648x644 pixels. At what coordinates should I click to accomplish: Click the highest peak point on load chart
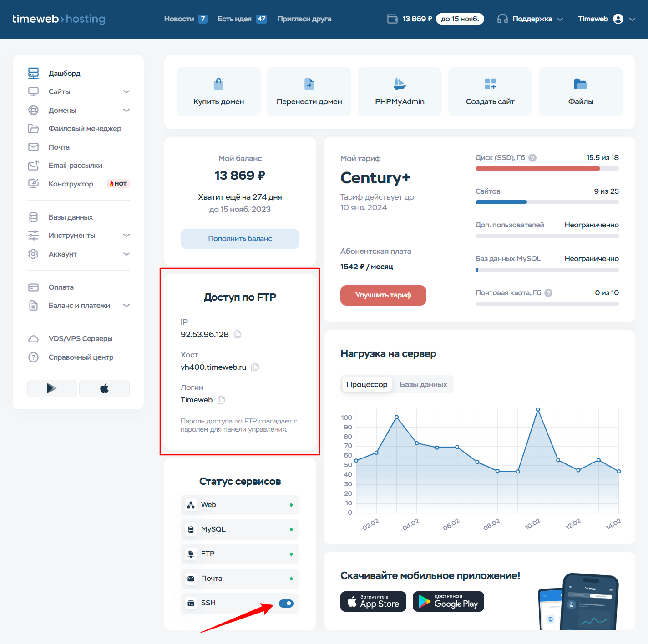click(538, 410)
